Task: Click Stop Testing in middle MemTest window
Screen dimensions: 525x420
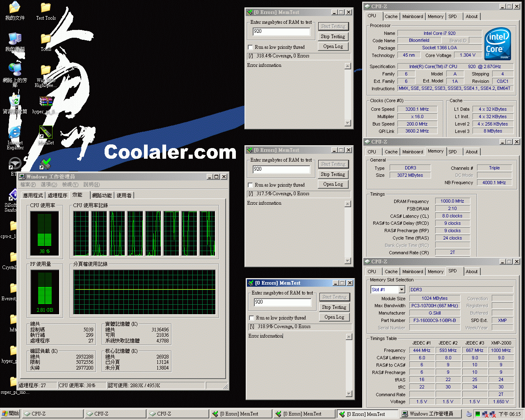Action: point(333,174)
